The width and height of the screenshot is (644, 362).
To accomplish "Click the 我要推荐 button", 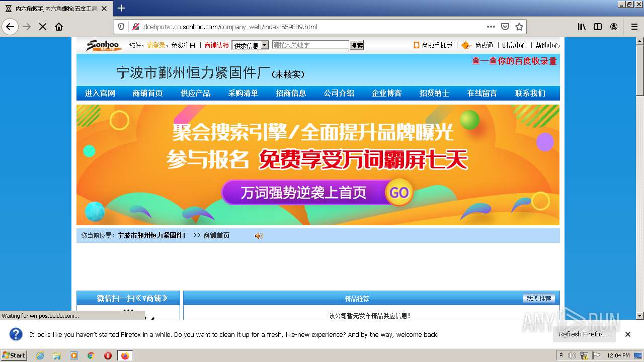I will pos(539,298).
